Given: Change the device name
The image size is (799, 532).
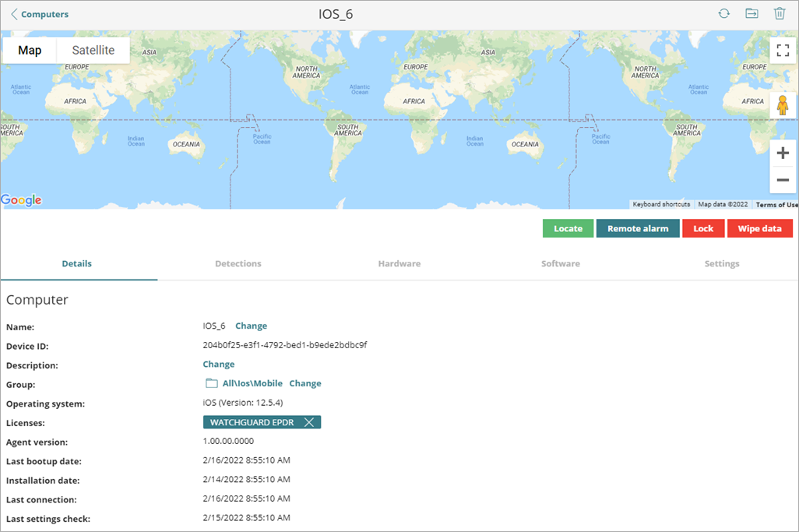Looking at the screenshot, I should 251,325.
